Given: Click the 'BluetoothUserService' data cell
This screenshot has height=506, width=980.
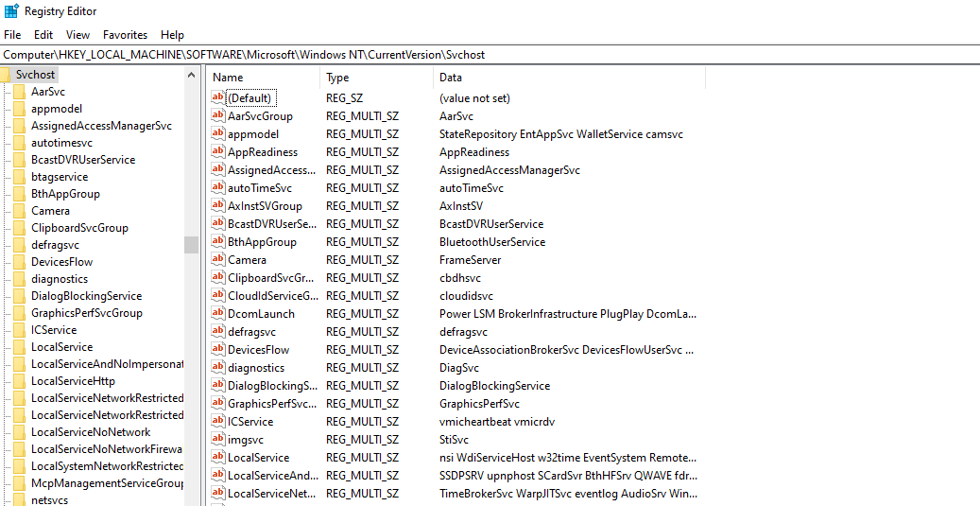Looking at the screenshot, I should (492, 242).
